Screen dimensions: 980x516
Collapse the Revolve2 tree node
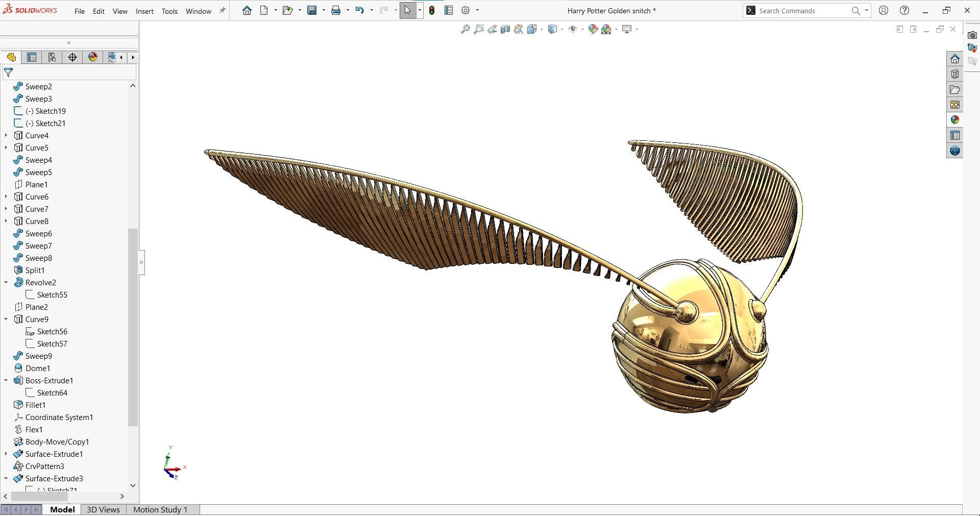[x=6, y=282]
